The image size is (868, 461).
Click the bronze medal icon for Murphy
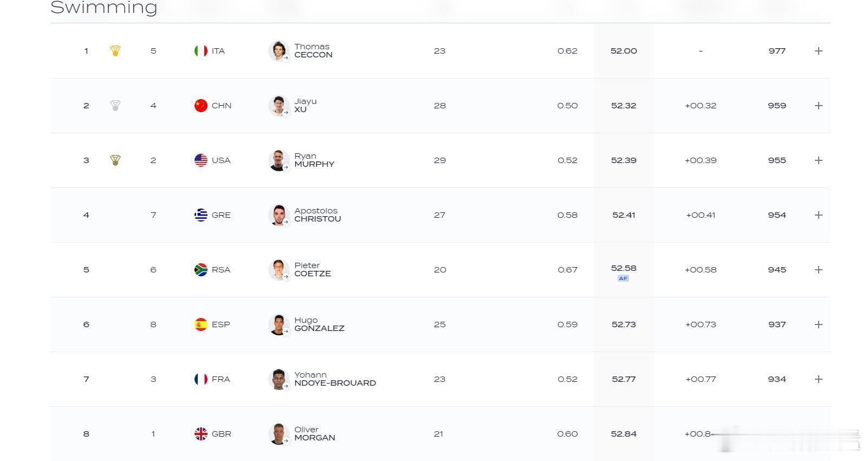coord(115,160)
